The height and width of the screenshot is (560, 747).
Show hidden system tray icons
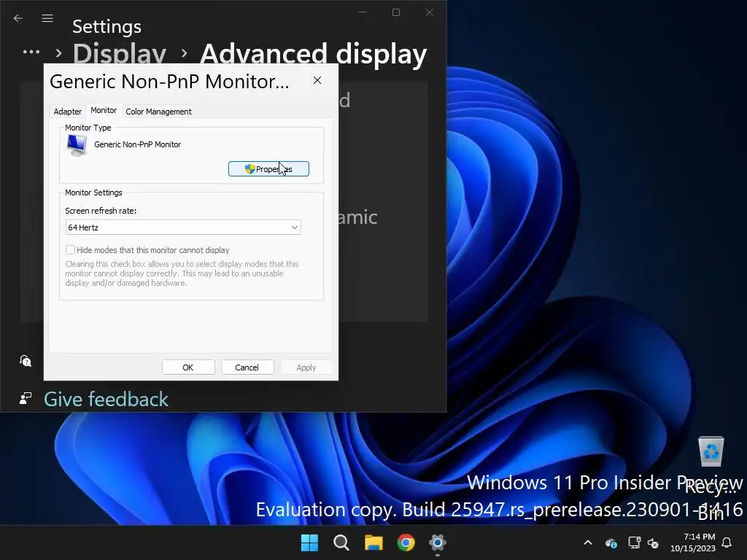[588, 542]
